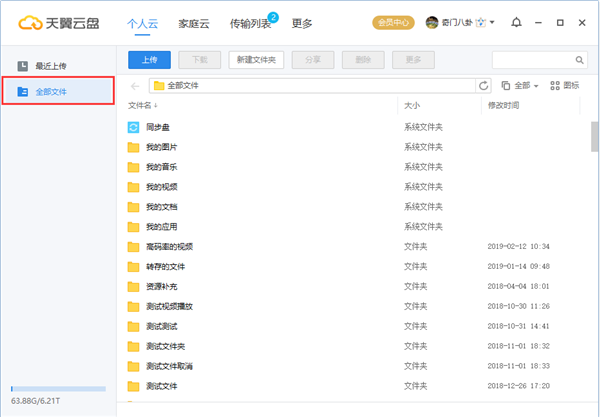Viewport: 600px width, 417px height.
Task: Click the blue 上传 button
Action: click(149, 60)
